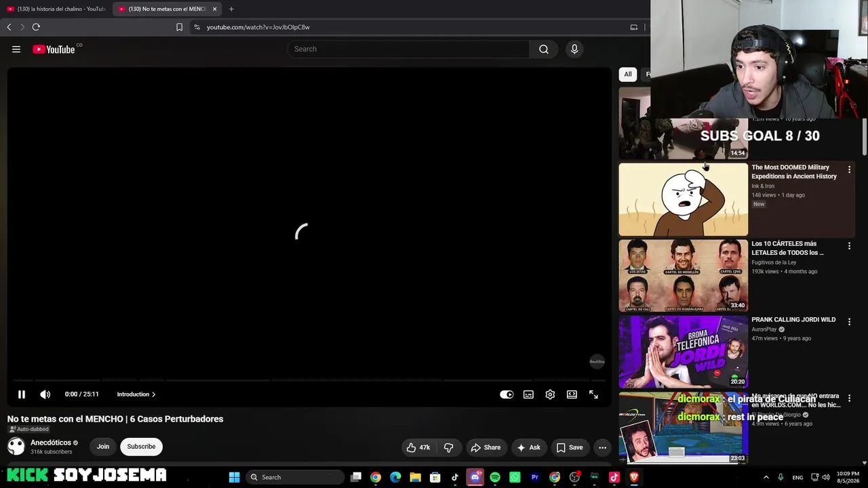This screenshot has height=488, width=868.
Task: Share the video
Action: pos(486,447)
